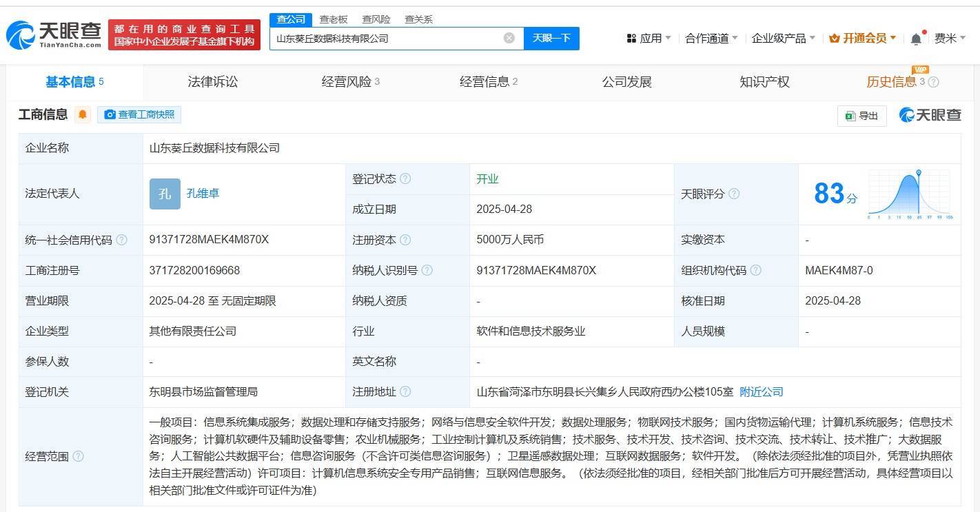This screenshot has width=980, height=512.
Task: Click the 核准日期 value 2025-04-28
Action: coord(833,300)
